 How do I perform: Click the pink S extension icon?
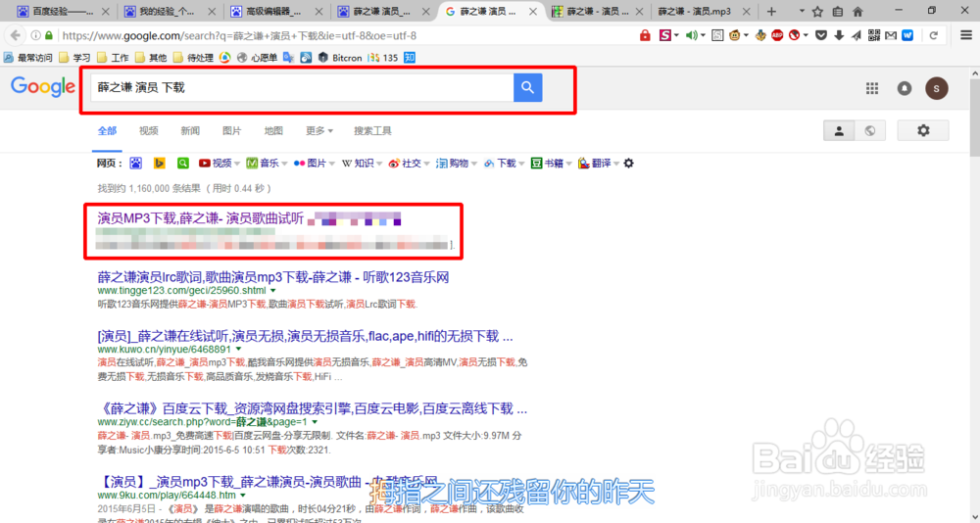click(665, 35)
